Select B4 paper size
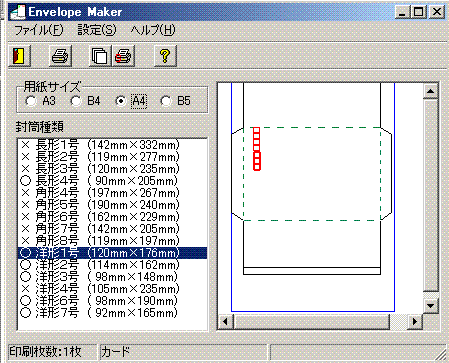Image resolution: width=449 pixels, height=363 pixels. (85, 101)
